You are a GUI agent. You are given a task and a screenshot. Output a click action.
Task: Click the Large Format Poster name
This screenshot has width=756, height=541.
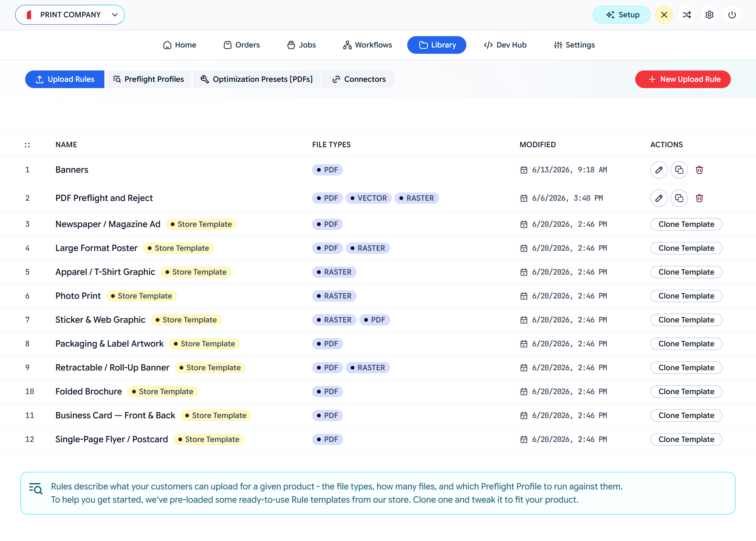[96, 248]
